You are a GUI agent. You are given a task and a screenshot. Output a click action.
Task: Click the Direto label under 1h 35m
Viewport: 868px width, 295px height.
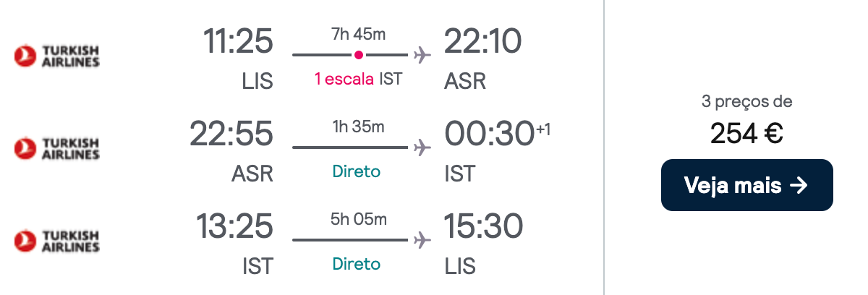357,171
